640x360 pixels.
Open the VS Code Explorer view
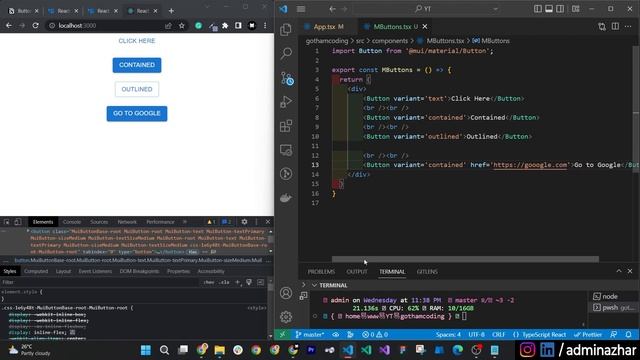coord(286,29)
